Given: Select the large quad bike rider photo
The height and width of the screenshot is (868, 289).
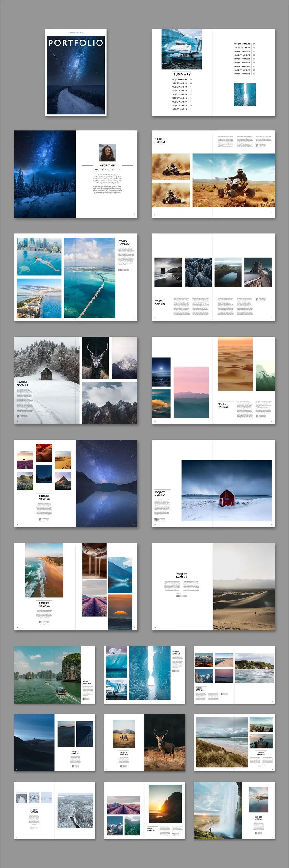Looking at the screenshot, I should (233, 180).
